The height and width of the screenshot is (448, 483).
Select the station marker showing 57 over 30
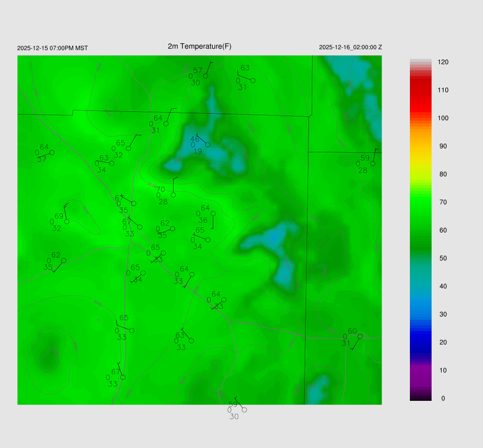[x=206, y=76]
